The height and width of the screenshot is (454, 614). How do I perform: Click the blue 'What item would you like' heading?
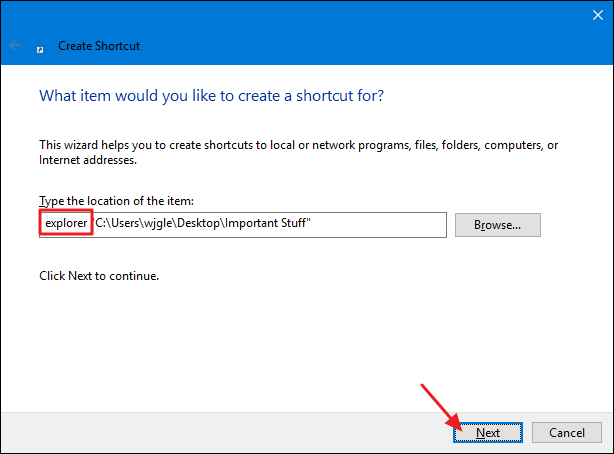[x=211, y=97]
